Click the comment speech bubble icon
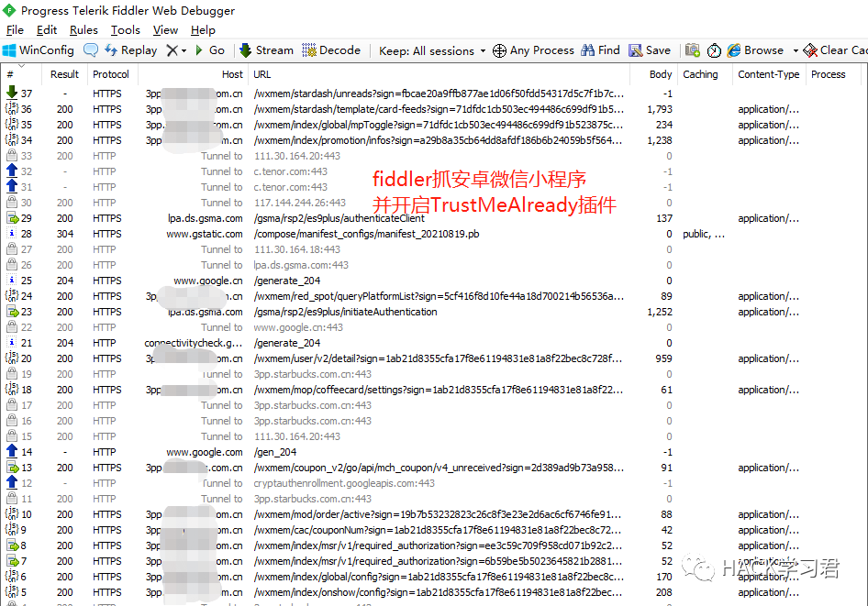 tap(91, 50)
